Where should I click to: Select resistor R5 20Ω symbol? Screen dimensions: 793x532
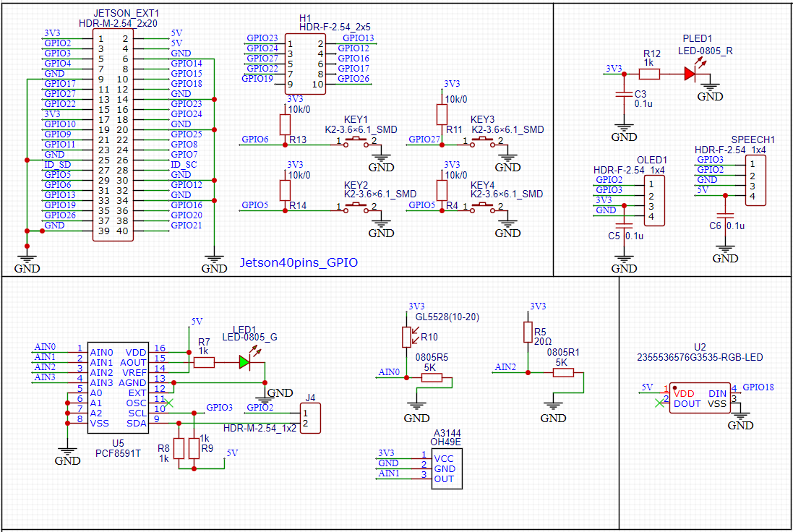528,332
